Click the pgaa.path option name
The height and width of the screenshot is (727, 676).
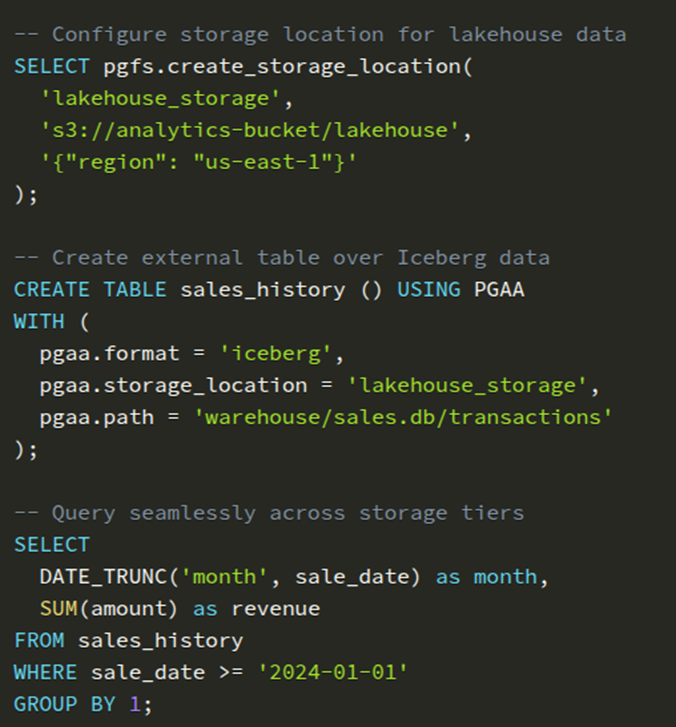[90, 417]
